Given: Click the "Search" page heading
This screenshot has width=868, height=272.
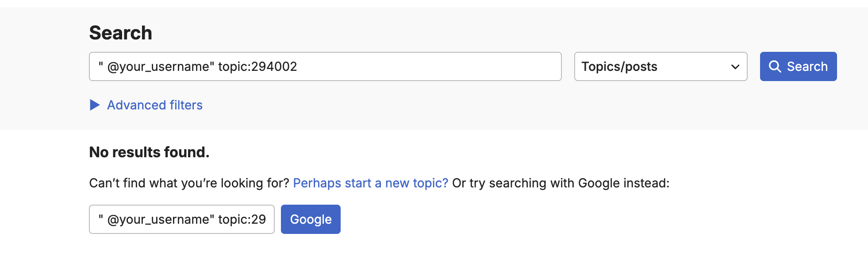Looking at the screenshot, I should tap(120, 33).
